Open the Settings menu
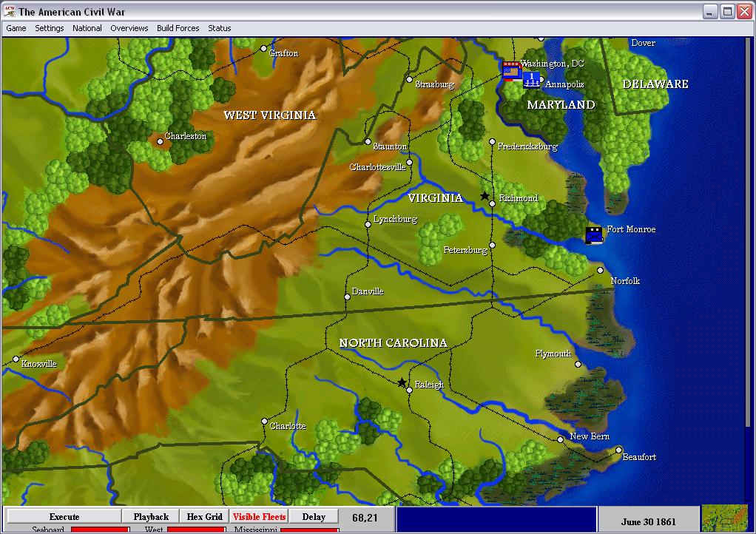 pos(49,28)
